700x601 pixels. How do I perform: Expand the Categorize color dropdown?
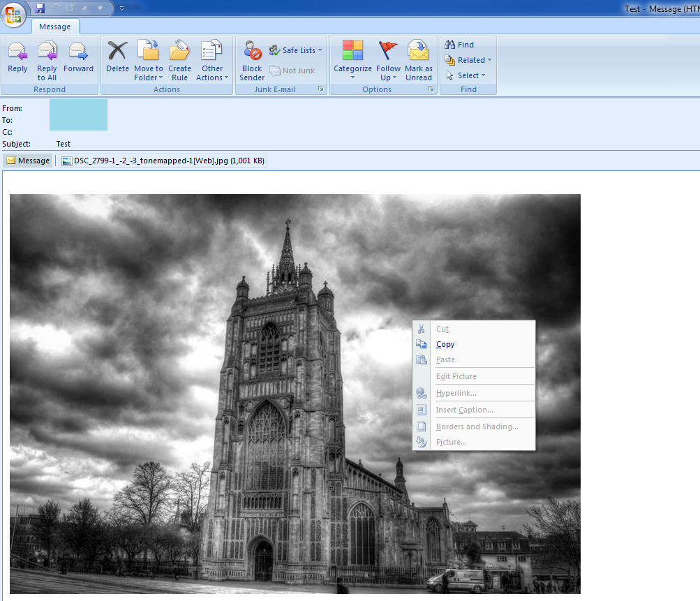pyautogui.click(x=352, y=61)
